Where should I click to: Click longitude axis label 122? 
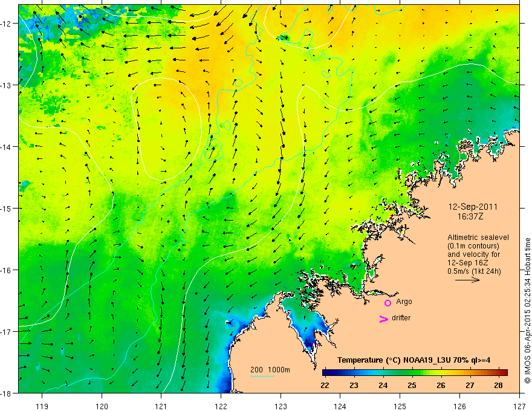pos(221,406)
